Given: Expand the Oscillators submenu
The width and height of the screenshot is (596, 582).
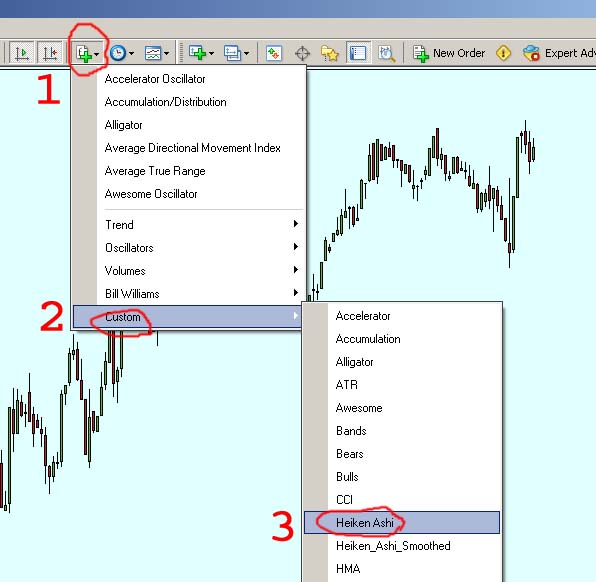Looking at the screenshot, I should click(x=189, y=248).
